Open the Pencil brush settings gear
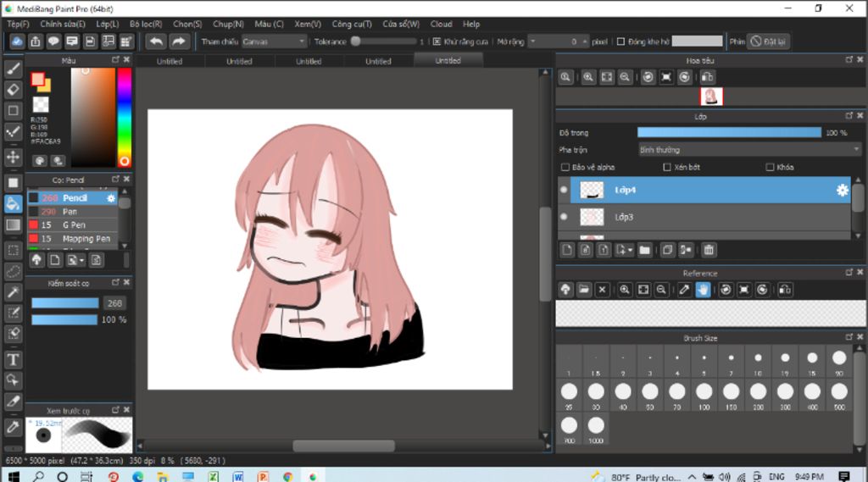 [x=111, y=197]
